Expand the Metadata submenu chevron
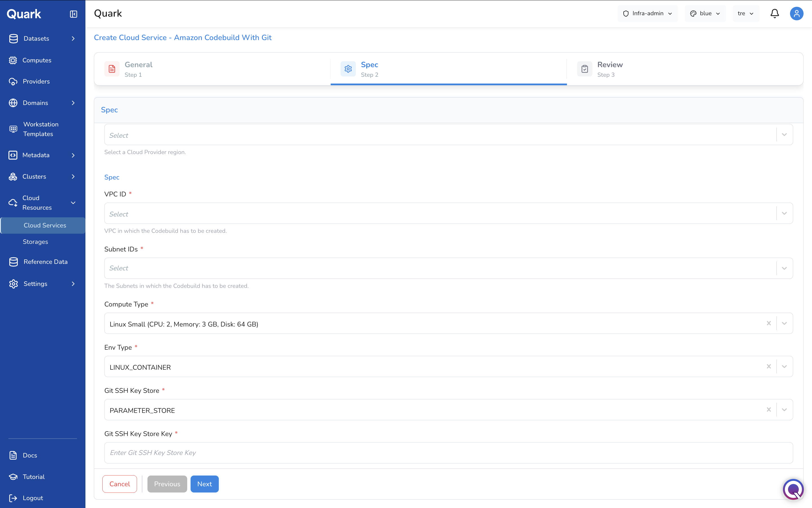The image size is (812, 508). (x=73, y=155)
